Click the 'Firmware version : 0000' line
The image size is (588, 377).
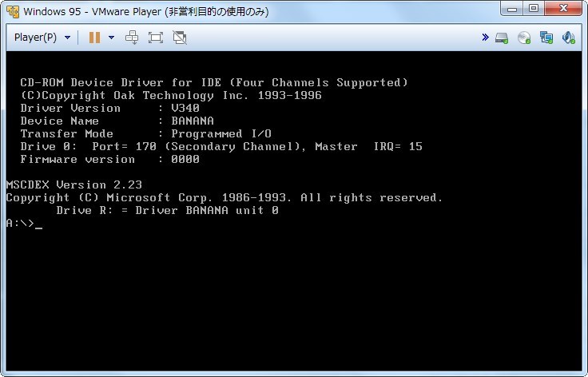110,159
